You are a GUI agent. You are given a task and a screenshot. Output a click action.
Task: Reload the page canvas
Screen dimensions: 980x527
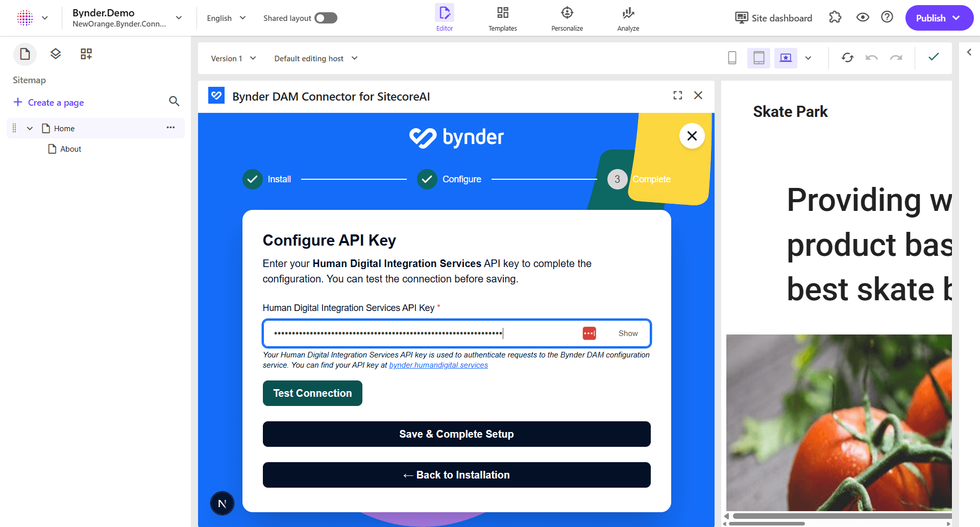click(847, 58)
